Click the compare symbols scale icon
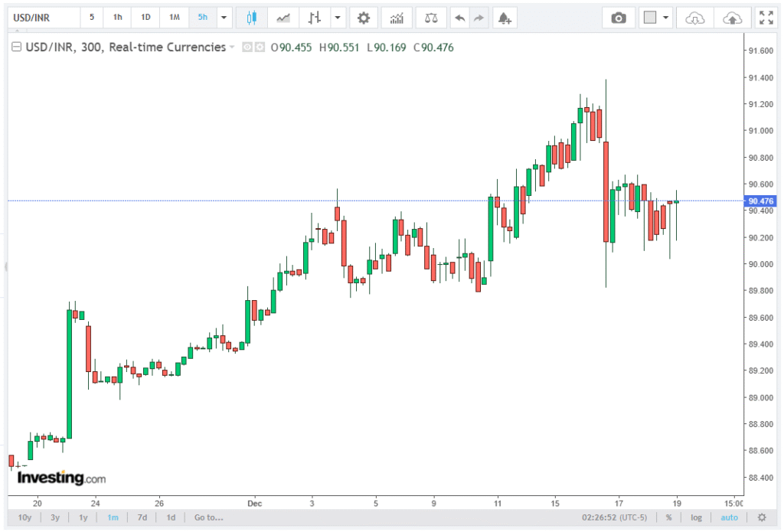This screenshot has width=784, height=532. [x=432, y=17]
